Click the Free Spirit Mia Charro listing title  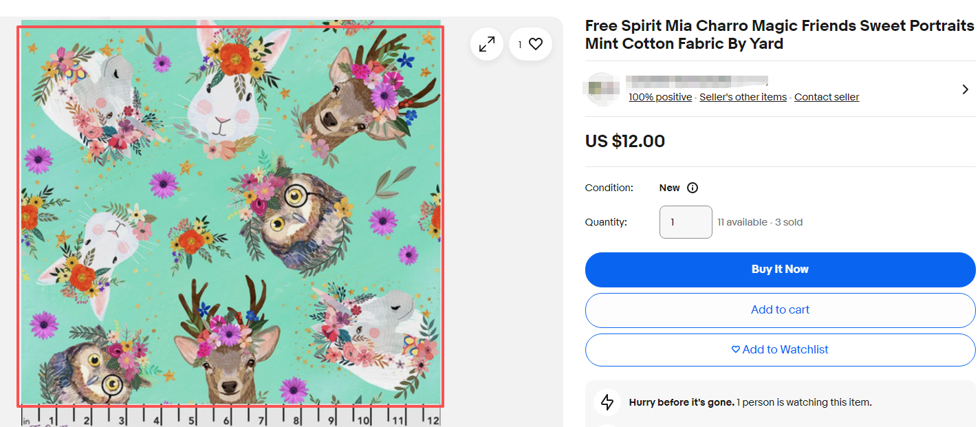point(779,35)
